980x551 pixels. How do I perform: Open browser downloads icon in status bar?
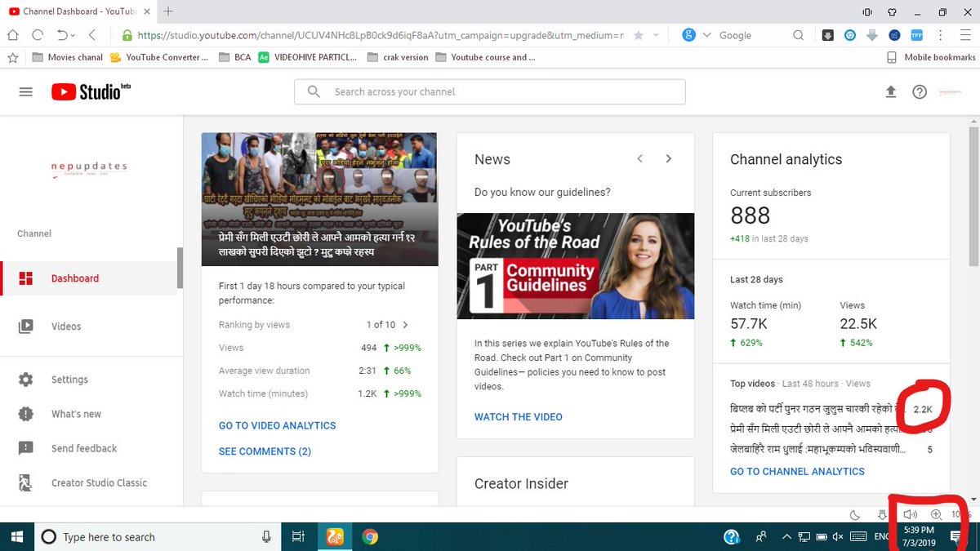point(883,514)
